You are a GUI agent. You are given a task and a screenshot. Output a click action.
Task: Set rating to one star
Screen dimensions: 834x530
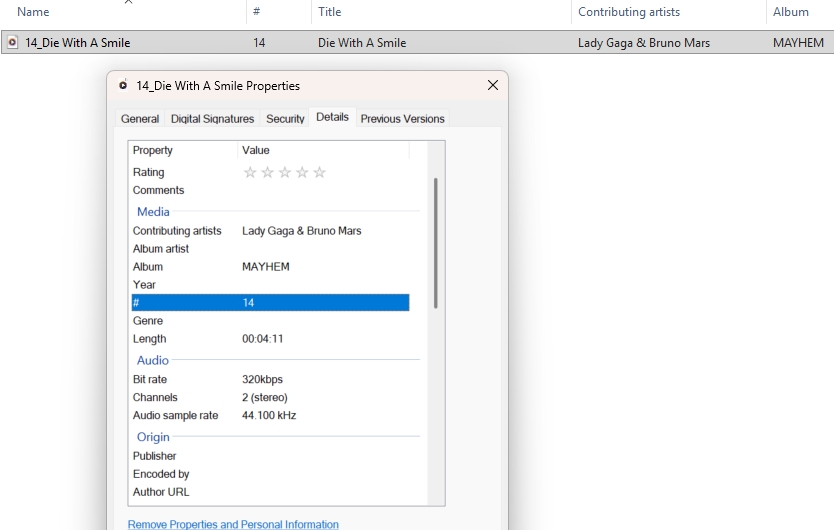[250, 172]
